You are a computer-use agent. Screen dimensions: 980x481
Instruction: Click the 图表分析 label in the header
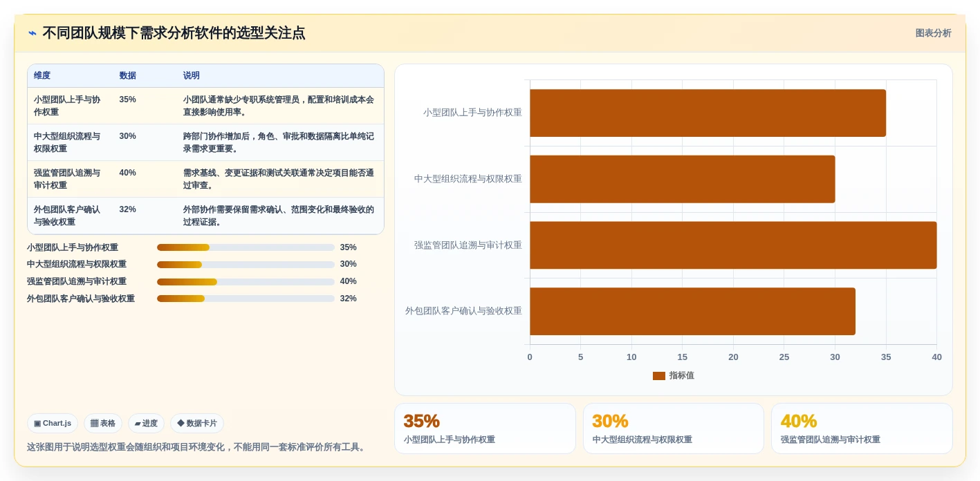pos(933,33)
